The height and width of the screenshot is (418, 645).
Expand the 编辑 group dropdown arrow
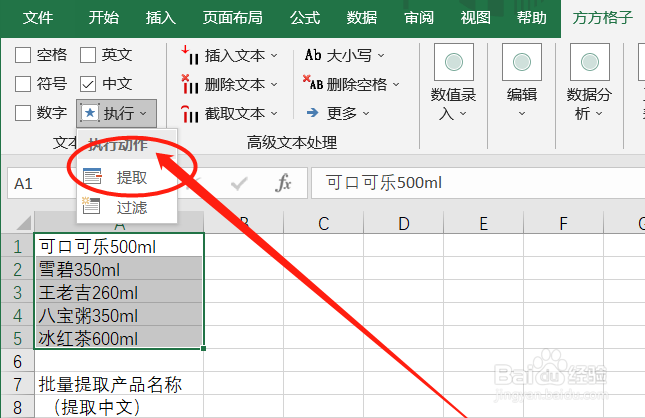pos(522,114)
